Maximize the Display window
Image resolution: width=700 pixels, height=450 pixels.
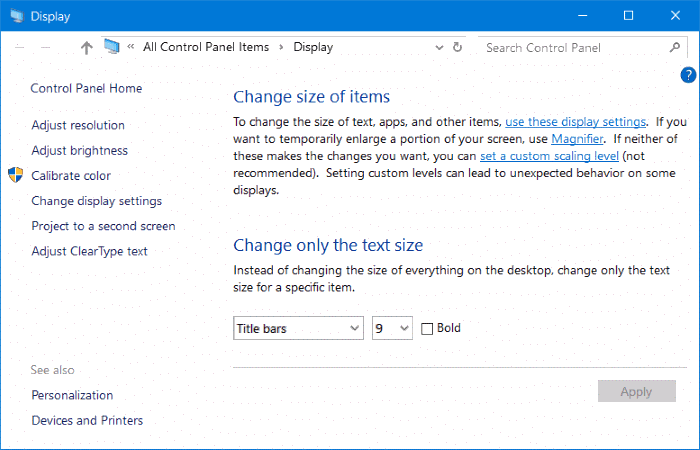point(629,16)
